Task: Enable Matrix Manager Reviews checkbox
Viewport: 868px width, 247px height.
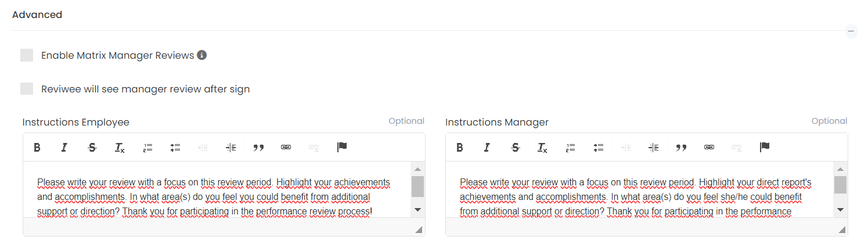Action: tap(27, 55)
